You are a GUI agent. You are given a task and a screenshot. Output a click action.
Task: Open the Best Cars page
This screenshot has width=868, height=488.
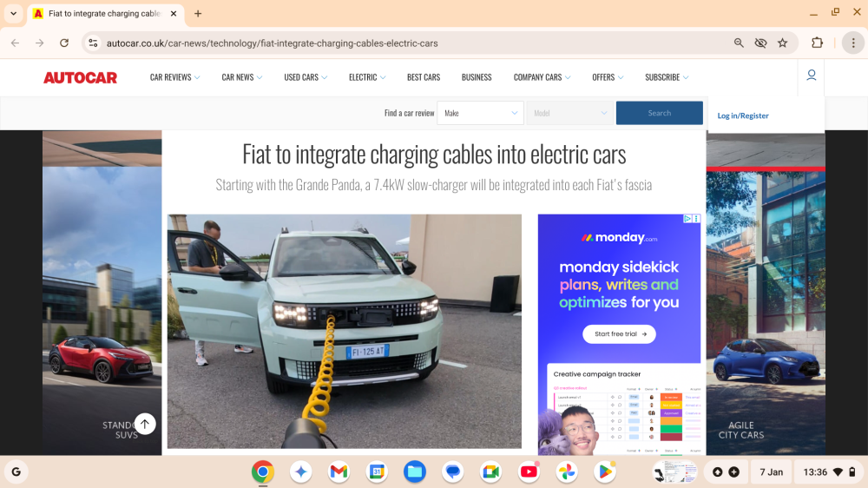tap(424, 77)
